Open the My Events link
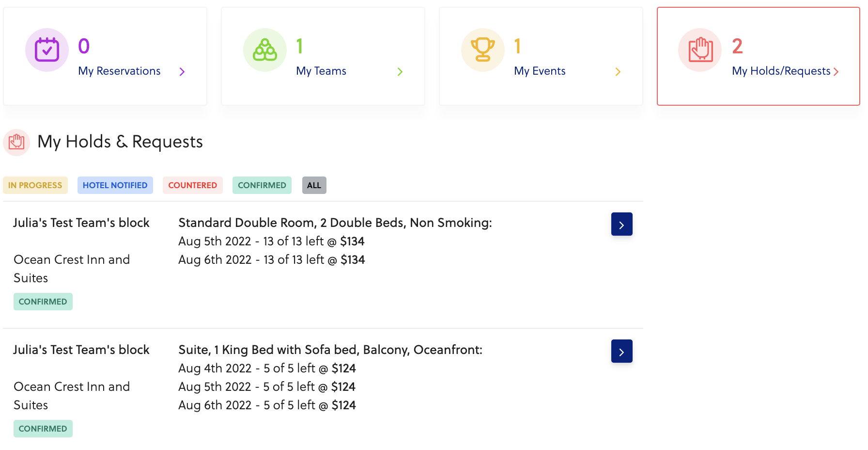Image resolution: width=868 pixels, height=450 pixels. pyautogui.click(x=540, y=71)
